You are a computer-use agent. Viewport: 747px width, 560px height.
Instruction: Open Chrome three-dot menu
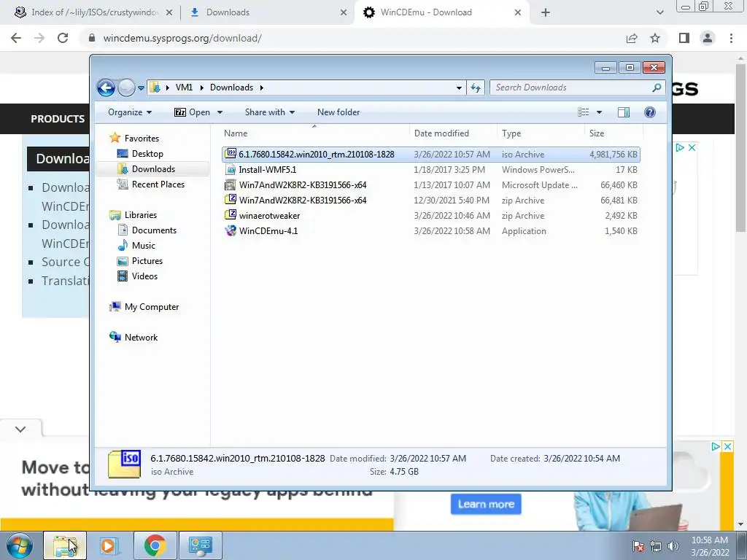click(731, 38)
